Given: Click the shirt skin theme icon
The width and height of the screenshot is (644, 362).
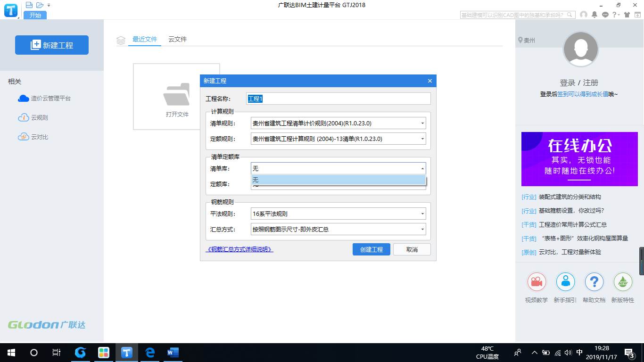Looking at the screenshot, I should pos(627,15).
